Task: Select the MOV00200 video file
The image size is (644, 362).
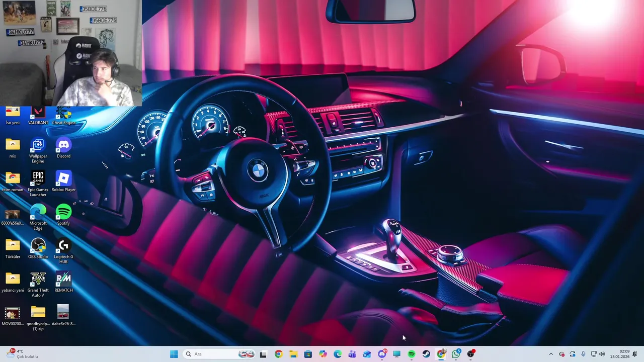Action: coord(13,316)
